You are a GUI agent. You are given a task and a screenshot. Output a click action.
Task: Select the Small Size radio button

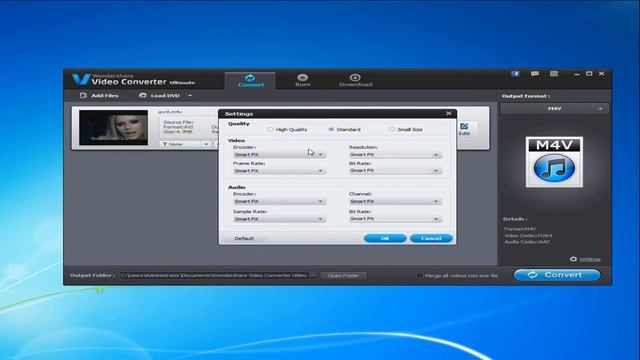pos(392,129)
